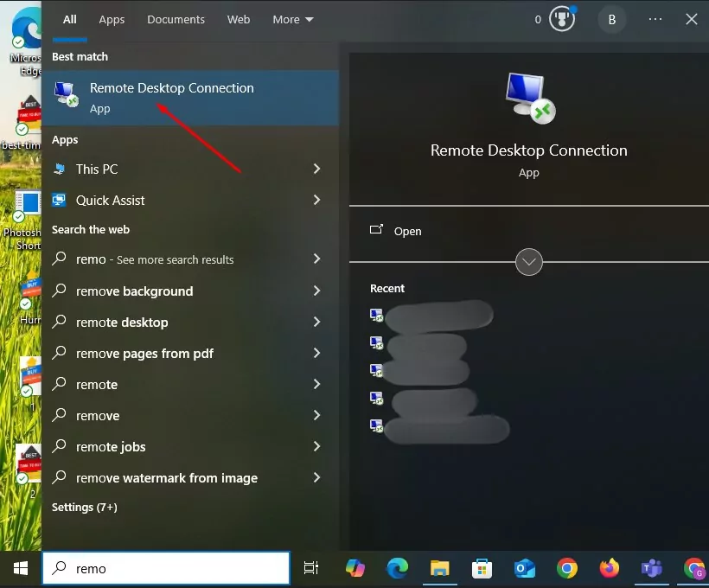
Task: Search the web for 'remove watermark from image'
Action: click(167, 478)
